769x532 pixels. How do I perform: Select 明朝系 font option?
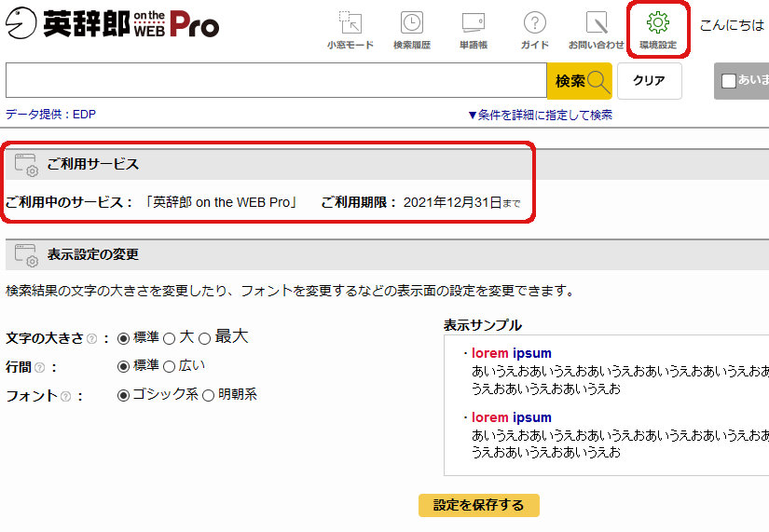click(x=209, y=395)
